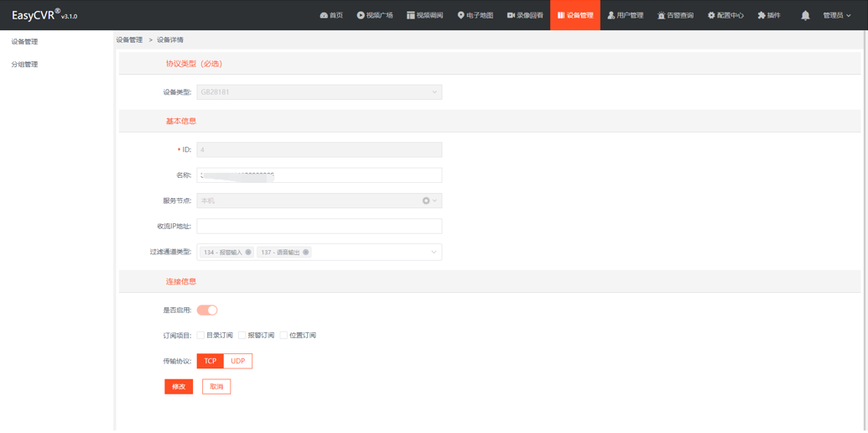Click the 插件 puzzle icon
Image resolution: width=868 pixels, height=433 pixels.
click(x=761, y=15)
